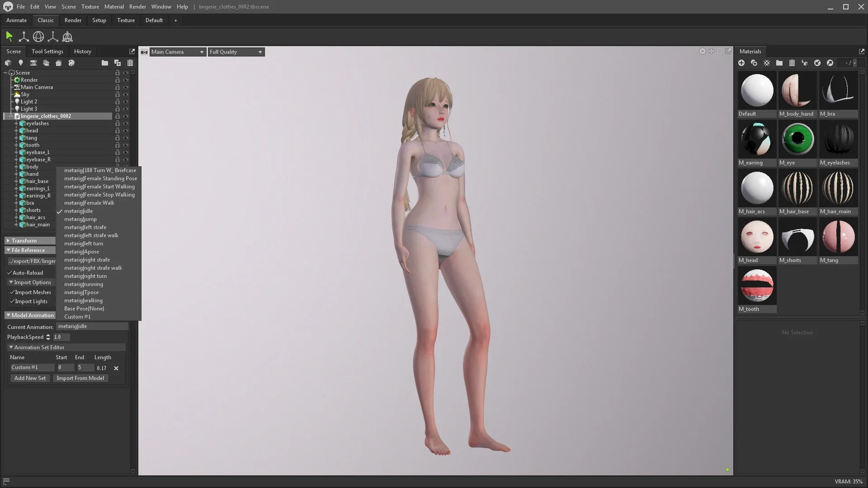Screen dimensions: 868x488
Task: Choose metarig|running from the animation list
Action: point(84,284)
